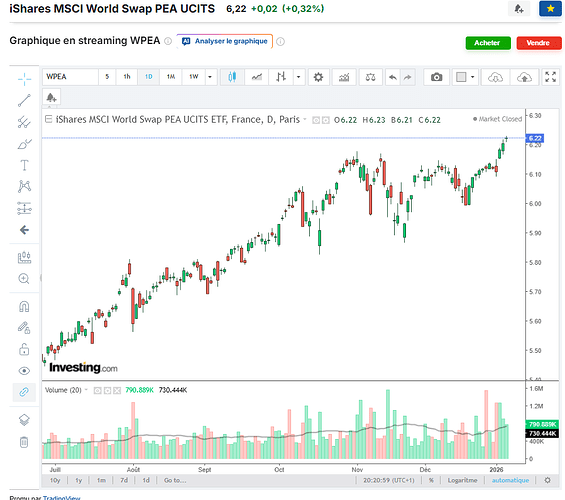Hide all drawing tools with eye icon
The width and height of the screenshot is (565, 500).
(24, 371)
